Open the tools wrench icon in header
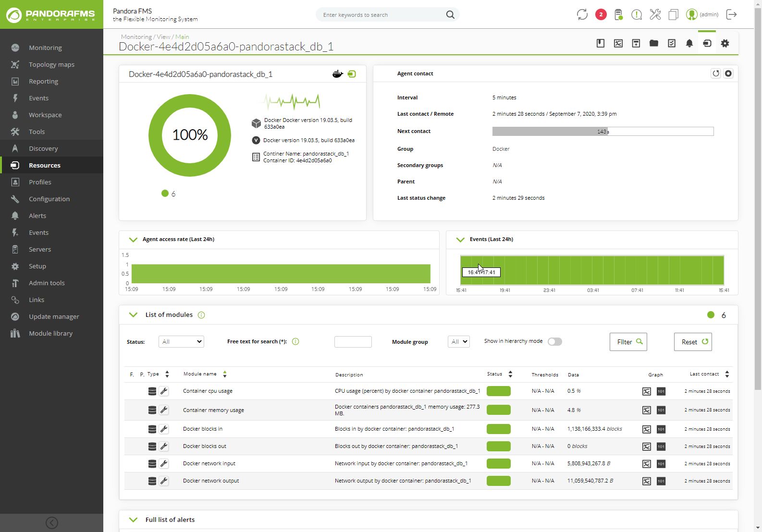This screenshot has height=532, width=762. 655,14
